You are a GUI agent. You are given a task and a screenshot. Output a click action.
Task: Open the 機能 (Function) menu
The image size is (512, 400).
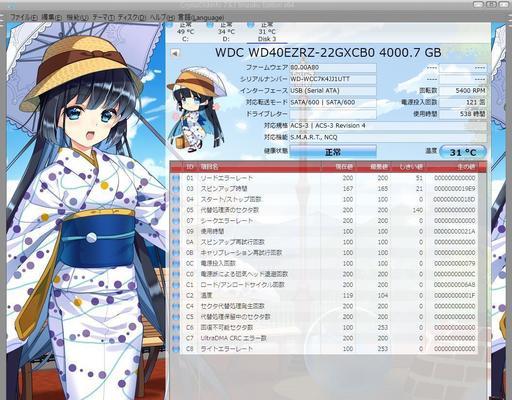[77, 17]
